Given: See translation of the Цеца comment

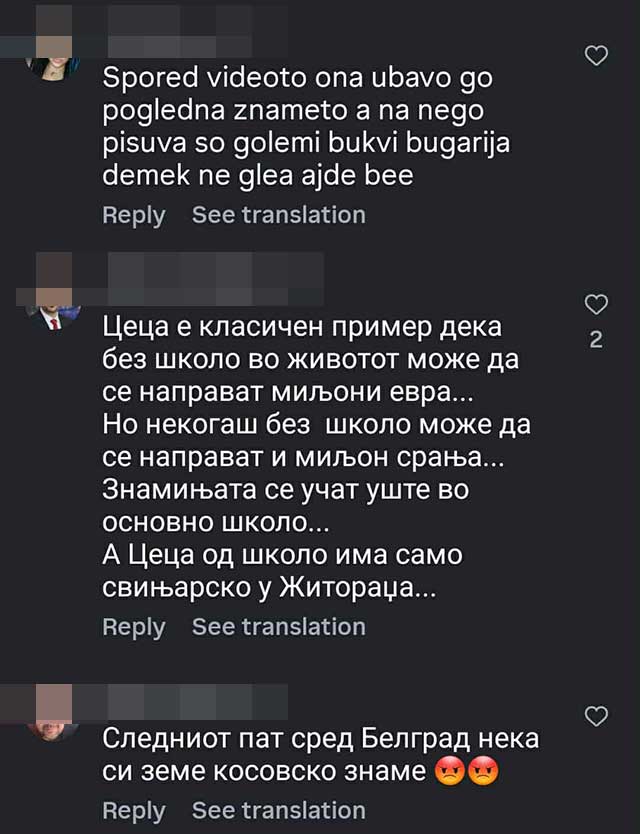Looking at the screenshot, I should pyautogui.click(x=278, y=627).
